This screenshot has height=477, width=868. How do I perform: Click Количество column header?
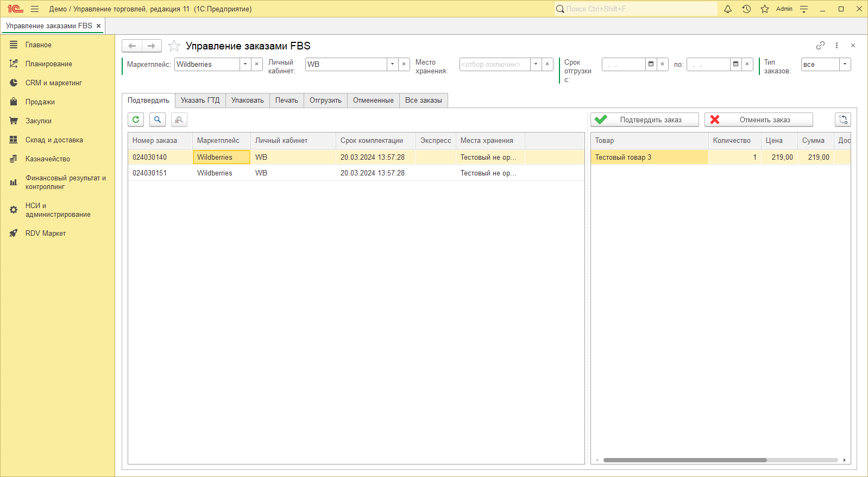pos(735,140)
